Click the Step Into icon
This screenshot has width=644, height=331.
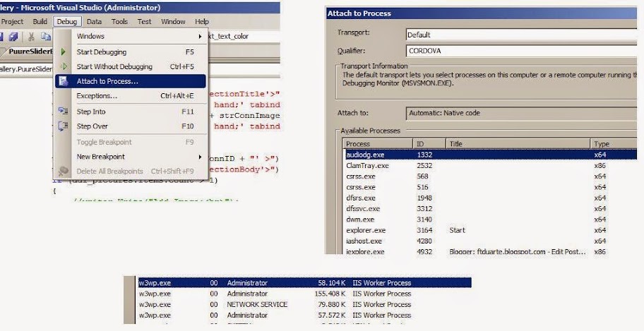[63, 112]
